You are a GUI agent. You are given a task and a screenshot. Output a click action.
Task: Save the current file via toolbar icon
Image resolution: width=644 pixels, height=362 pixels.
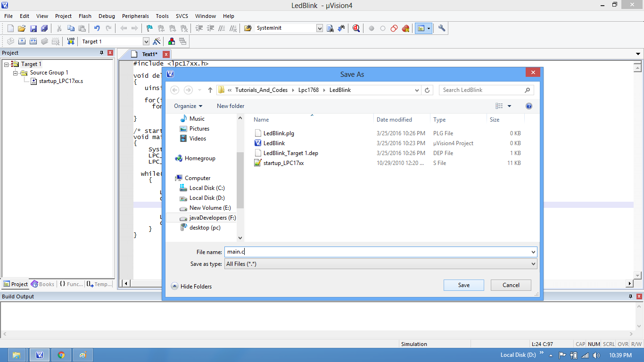pyautogui.click(x=33, y=28)
